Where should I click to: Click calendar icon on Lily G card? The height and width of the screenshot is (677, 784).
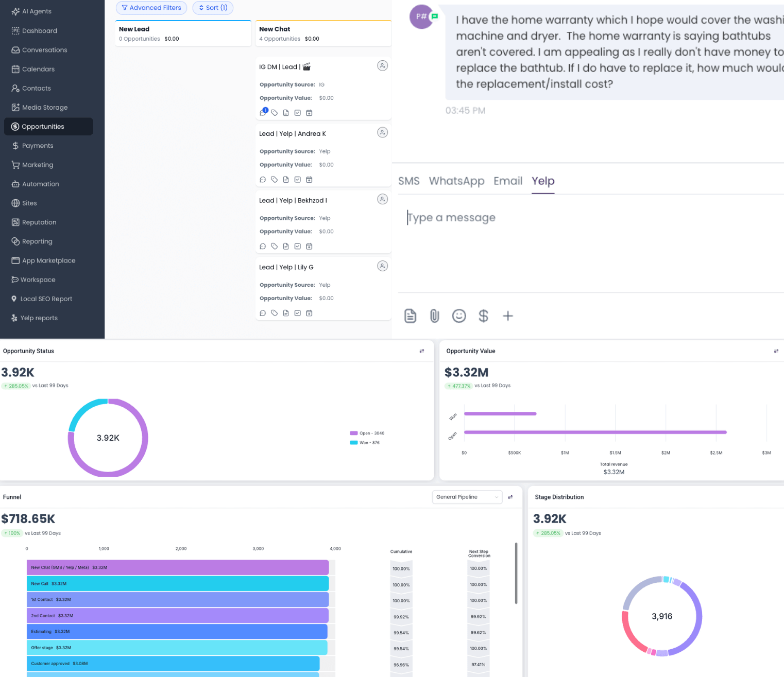click(309, 313)
